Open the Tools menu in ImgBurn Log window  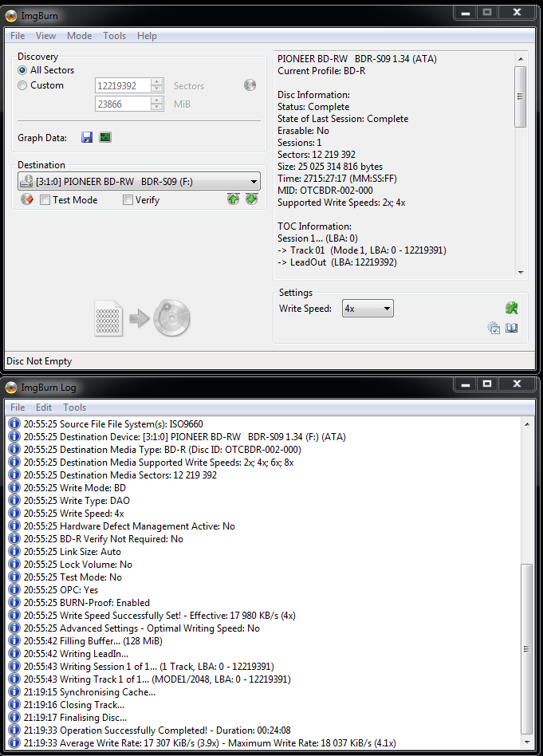[x=75, y=408]
